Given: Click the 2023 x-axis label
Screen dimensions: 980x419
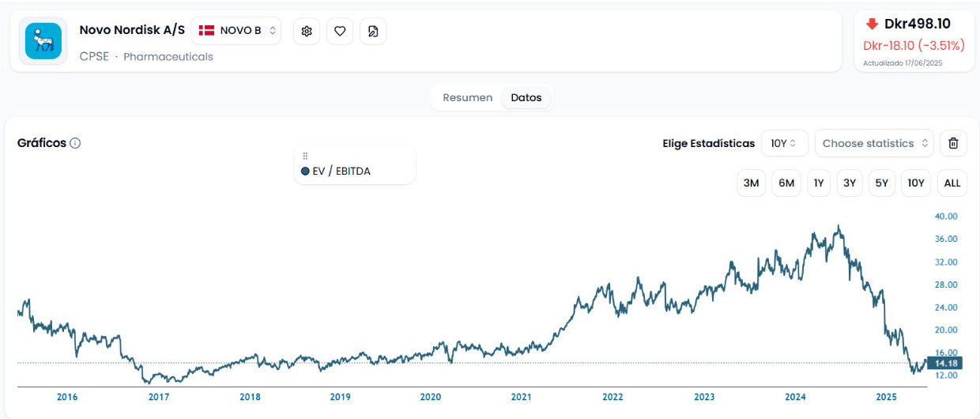Looking at the screenshot, I should (704, 397).
